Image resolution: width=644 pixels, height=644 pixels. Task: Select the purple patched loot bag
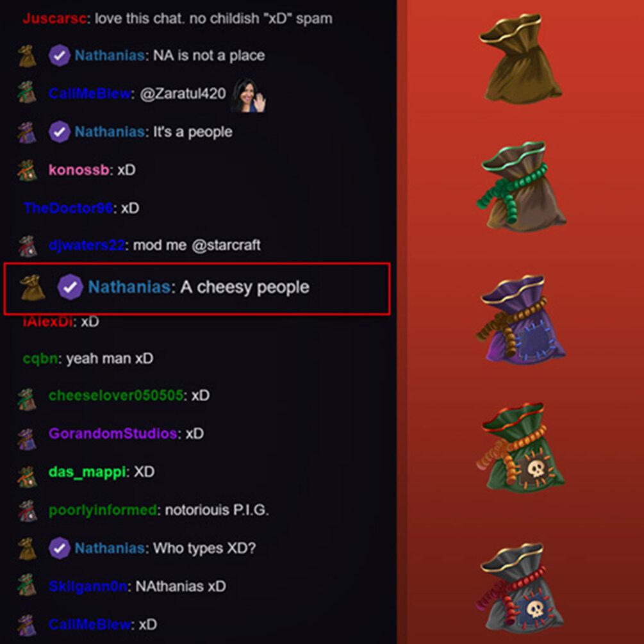click(x=521, y=320)
